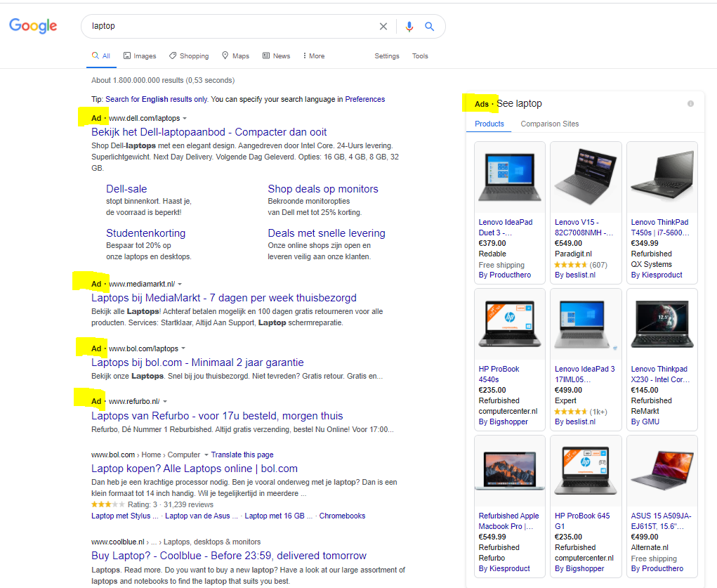717x588 pixels.
Task: Open the News search category icon
Action: pos(265,55)
